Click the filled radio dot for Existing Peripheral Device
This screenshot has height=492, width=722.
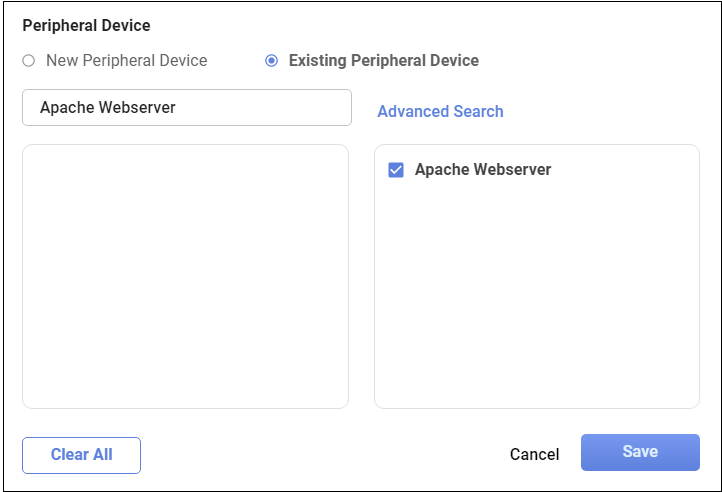click(x=271, y=61)
